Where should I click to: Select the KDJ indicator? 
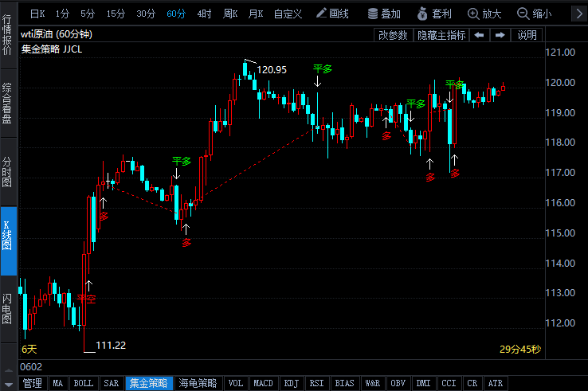click(291, 383)
